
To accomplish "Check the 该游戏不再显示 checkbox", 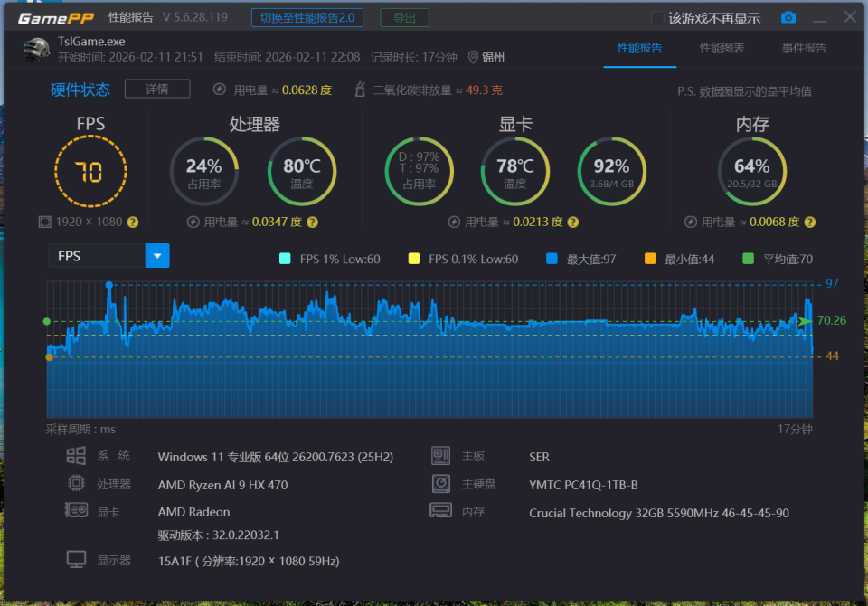I will coord(657,18).
